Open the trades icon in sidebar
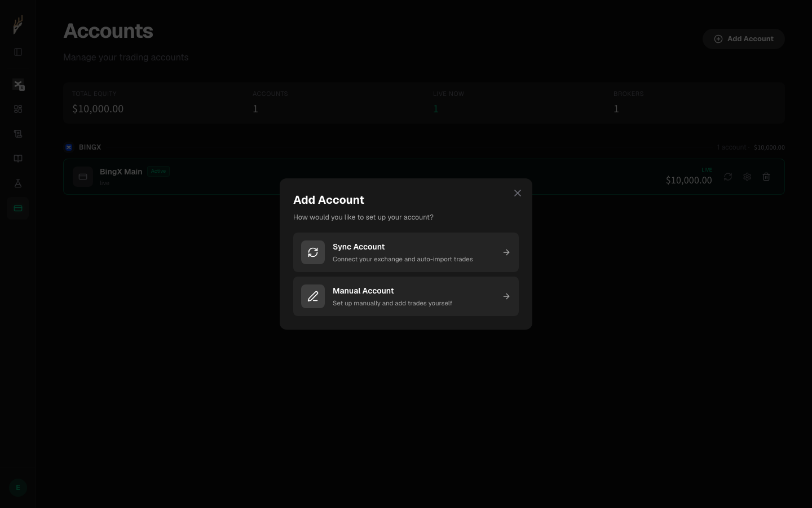 (x=18, y=85)
